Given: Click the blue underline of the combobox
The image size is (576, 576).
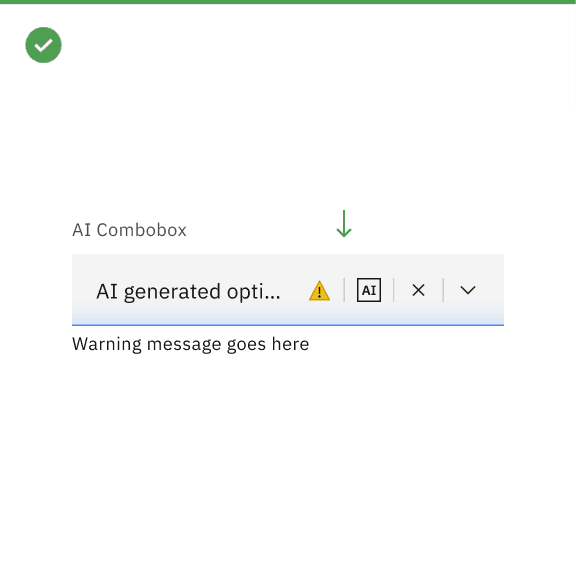Looking at the screenshot, I should (288, 325).
